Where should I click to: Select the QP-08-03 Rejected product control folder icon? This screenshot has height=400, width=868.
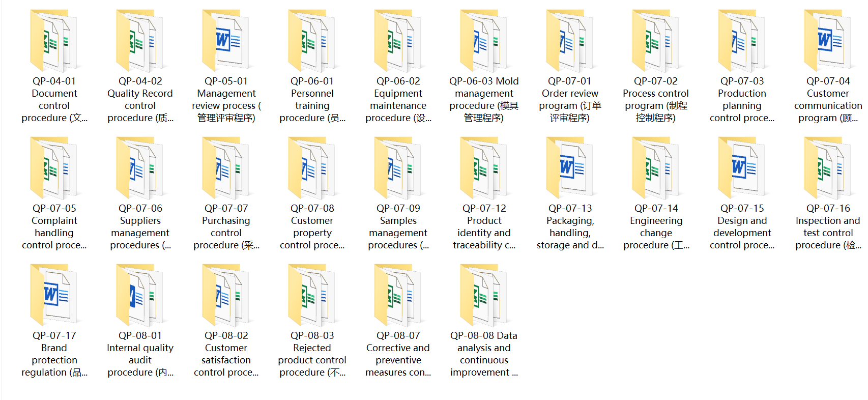coord(312,295)
